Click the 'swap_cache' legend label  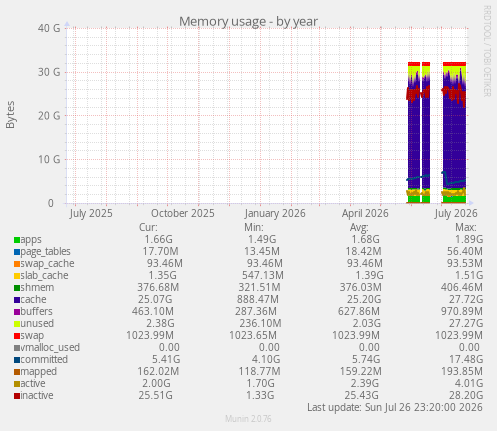pos(47,264)
